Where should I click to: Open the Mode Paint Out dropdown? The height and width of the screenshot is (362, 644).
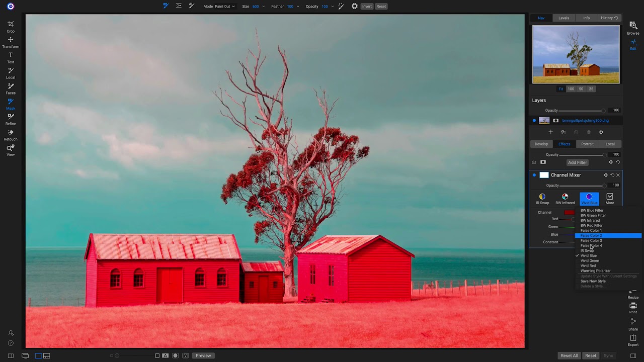[225, 7]
